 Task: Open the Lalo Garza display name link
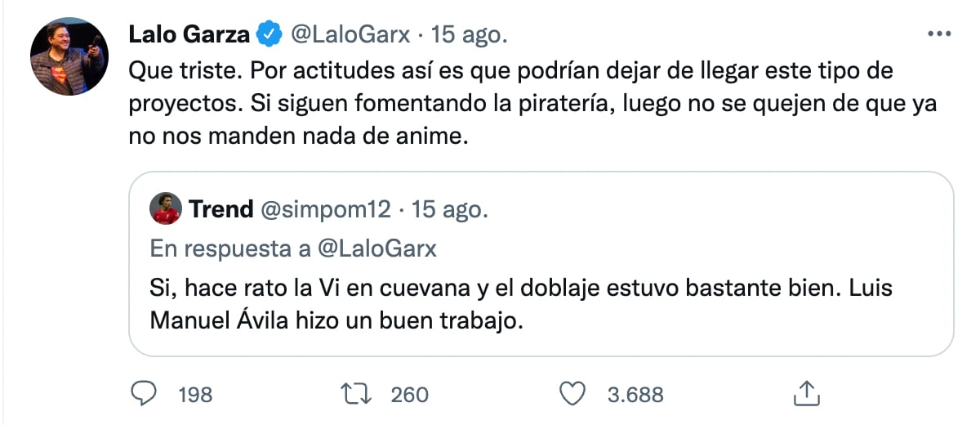[189, 35]
